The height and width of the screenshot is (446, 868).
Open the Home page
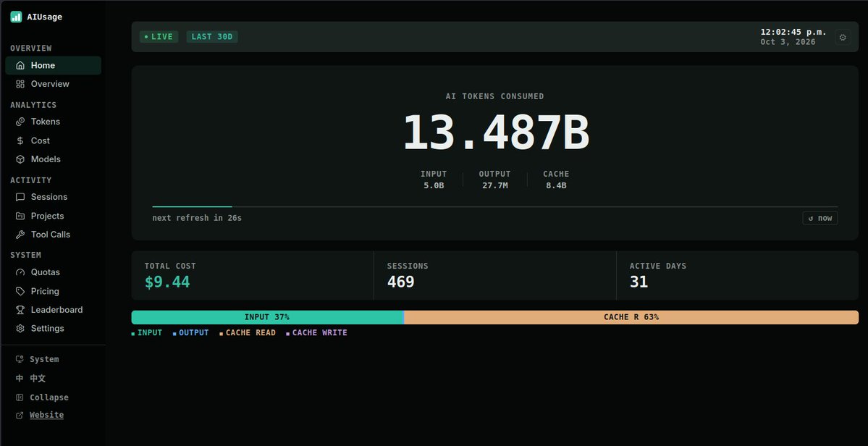[x=53, y=65]
